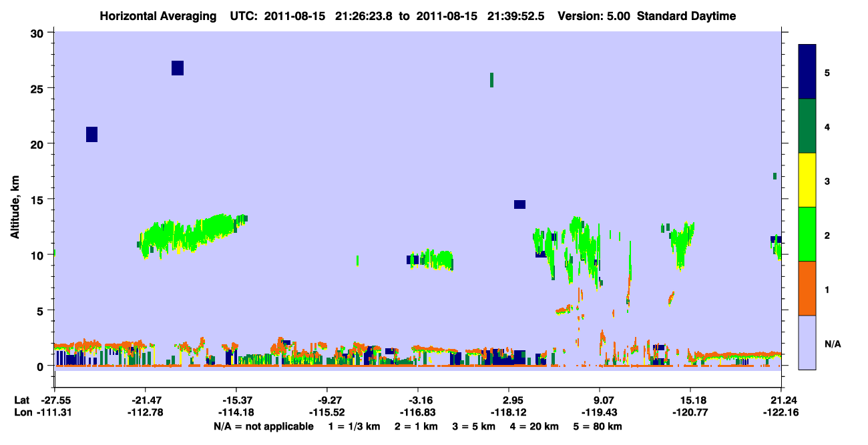Click the dark blue square near 21 km altitude
The width and height of the screenshot is (868, 445).
[x=92, y=134]
